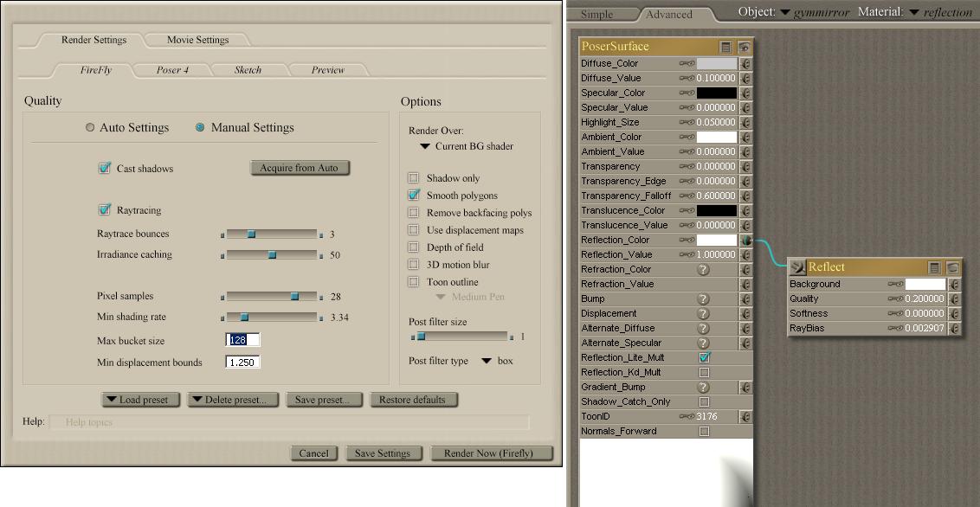Disable Smooth polygons checkbox
The height and width of the screenshot is (507, 980).
coord(413,195)
